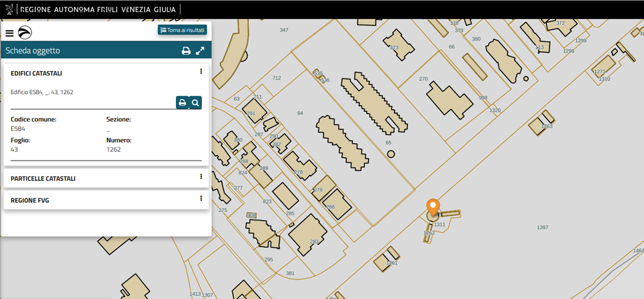Expand the Particelle Catastali section
The image size is (644, 299).
pos(43,179)
